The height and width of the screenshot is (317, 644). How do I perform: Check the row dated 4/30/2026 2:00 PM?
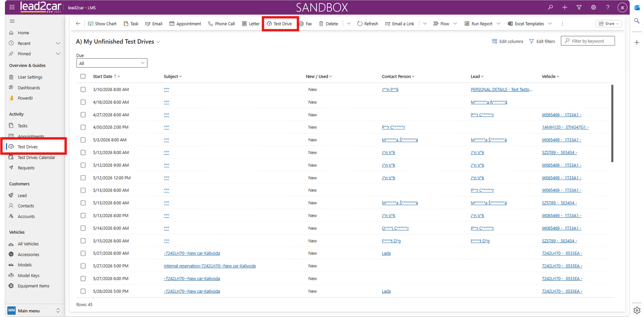click(83, 127)
